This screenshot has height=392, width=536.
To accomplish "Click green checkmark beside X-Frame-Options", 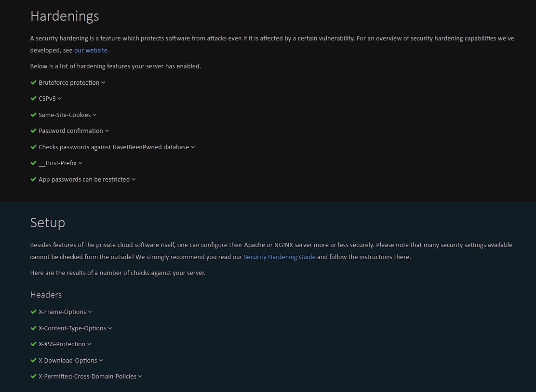I will (33, 312).
